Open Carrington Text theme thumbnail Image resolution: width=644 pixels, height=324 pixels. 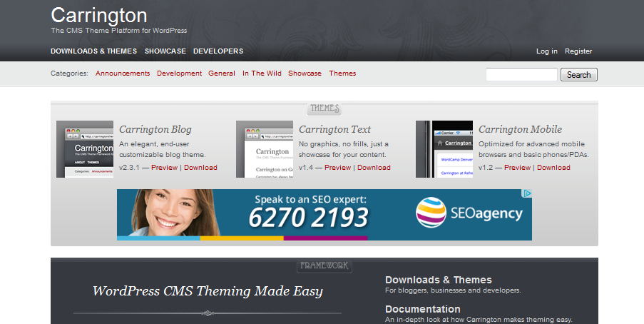(x=265, y=149)
